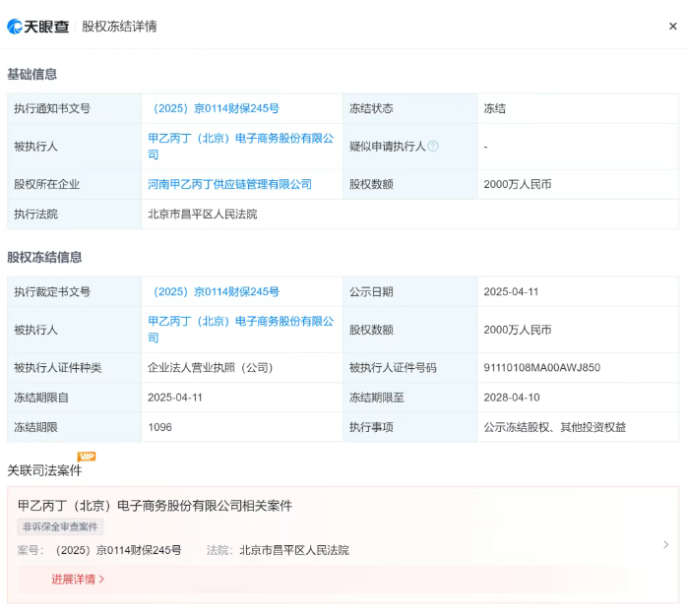The width and height of the screenshot is (687, 616).
Task: Click the related case card title
Action: pyautogui.click(x=155, y=505)
